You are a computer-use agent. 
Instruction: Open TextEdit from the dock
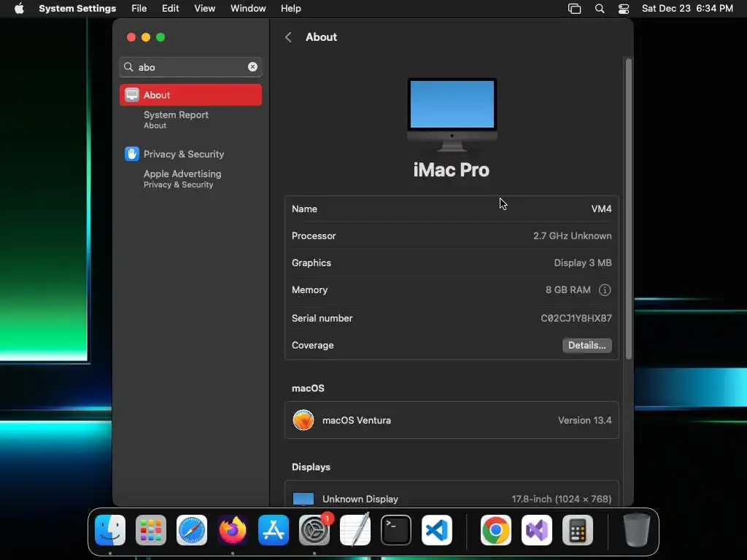click(355, 530)
